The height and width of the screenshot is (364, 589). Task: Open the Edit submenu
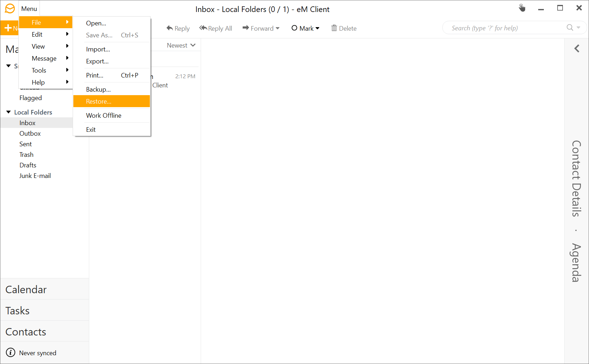[45, 34]
